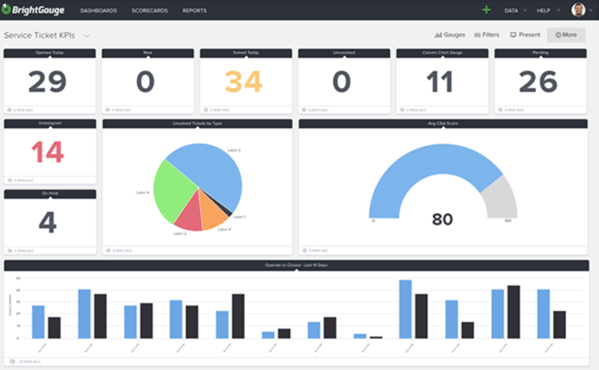
Task: Select the New gauge header
Action: 148,53
